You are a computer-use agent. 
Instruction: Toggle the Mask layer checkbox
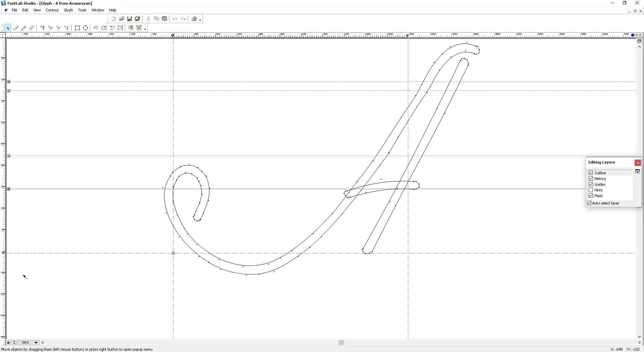(591, 196)
